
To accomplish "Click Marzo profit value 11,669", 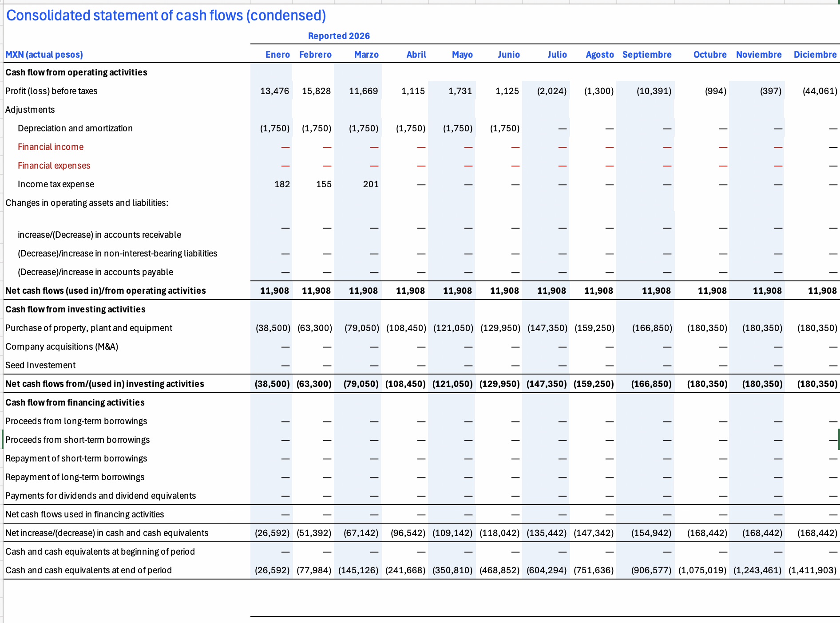I will 363,91.
